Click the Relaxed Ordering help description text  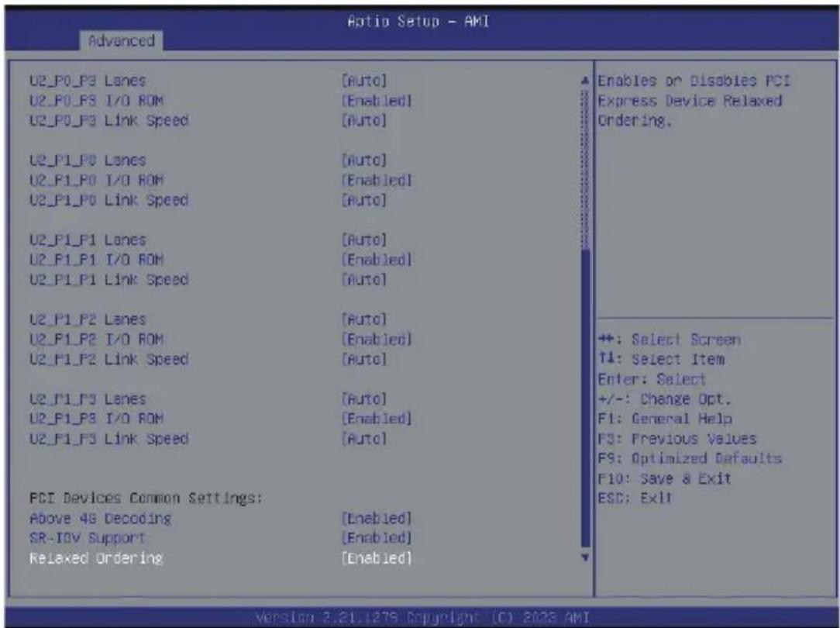(694, 101)
